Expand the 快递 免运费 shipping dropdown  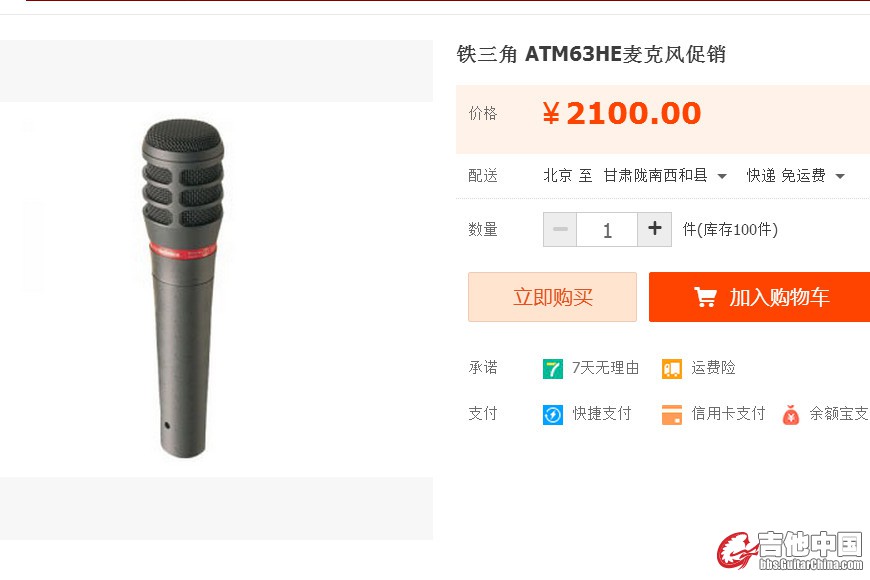pyautogui.click(x=796, y=176)
